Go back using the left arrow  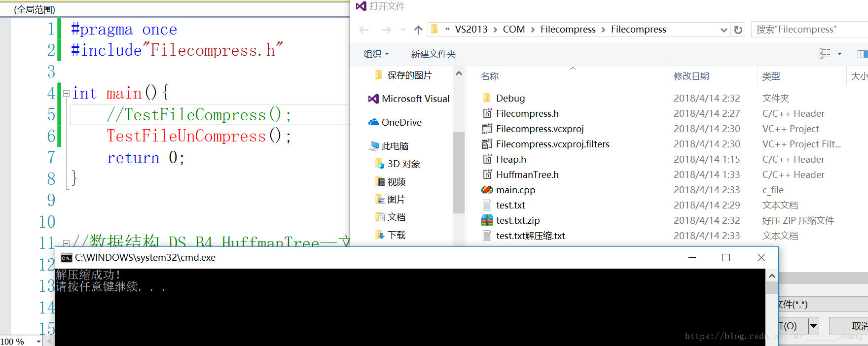pos(364,30)
